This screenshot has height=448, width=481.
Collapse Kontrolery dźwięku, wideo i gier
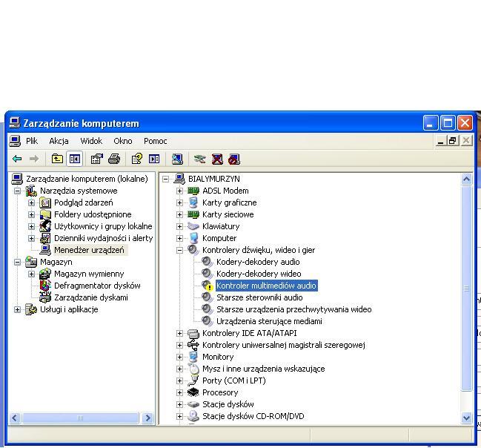tap(180, 250)
